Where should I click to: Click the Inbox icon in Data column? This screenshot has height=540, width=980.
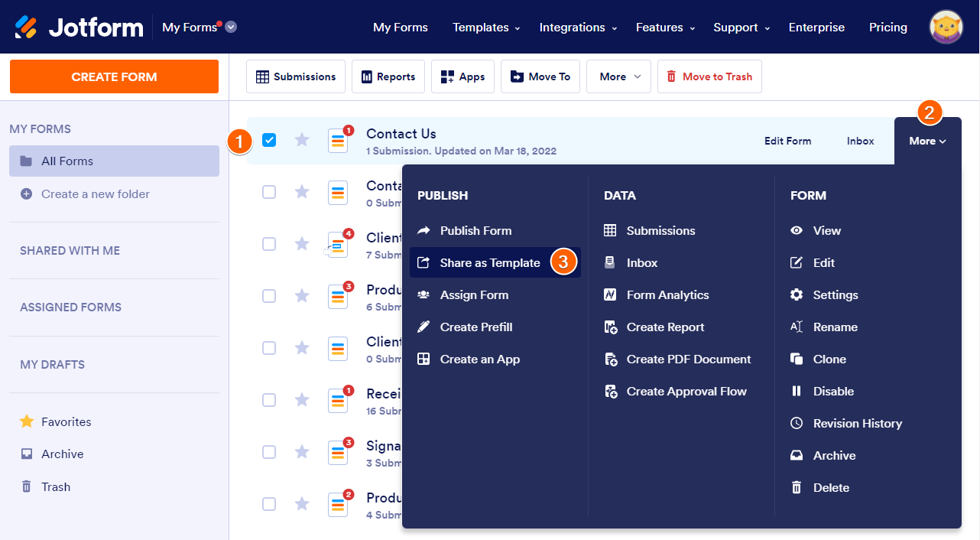click(610, 262)
